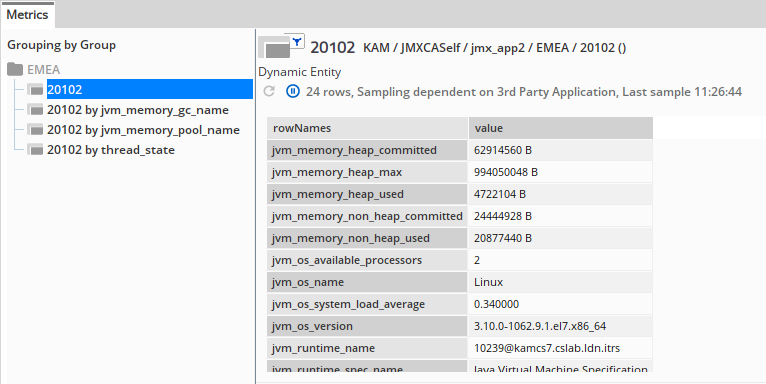Sort by the rowNames column header
Image resolution: width=766 pixels, height=384 pixels.
(367, 128)
